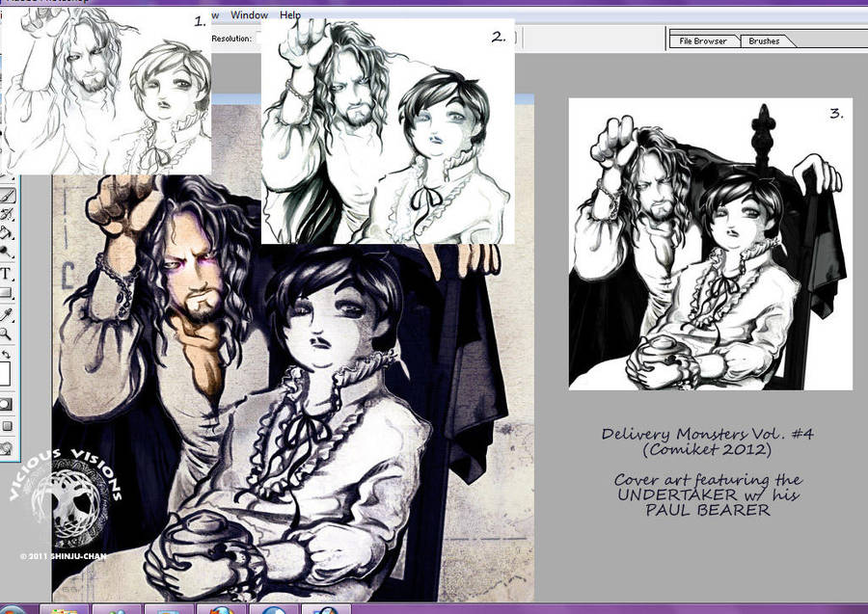Click the Jump to ImageReady button
Viewport: 868px width, 614px height.
(x=7, y=448)
